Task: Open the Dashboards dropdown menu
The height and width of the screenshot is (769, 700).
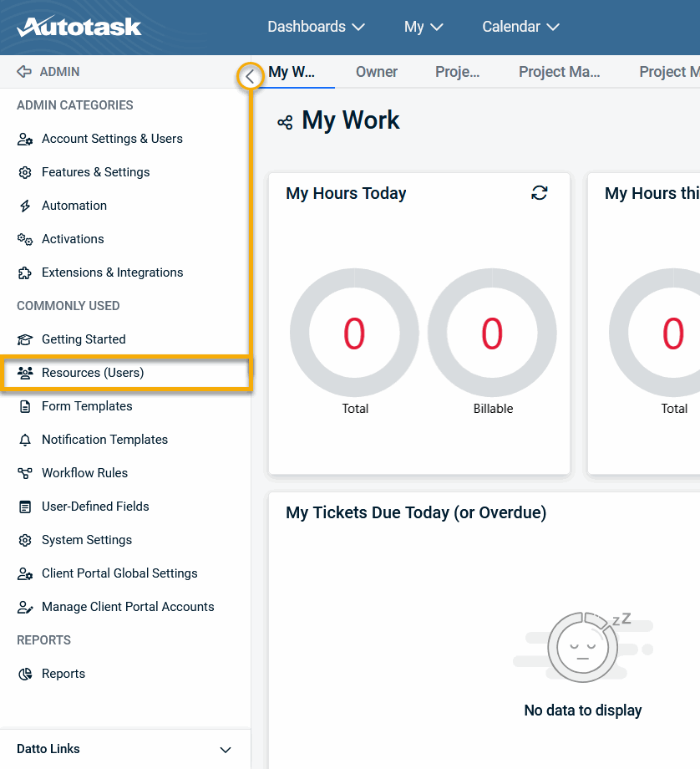Action: point(317,27)
